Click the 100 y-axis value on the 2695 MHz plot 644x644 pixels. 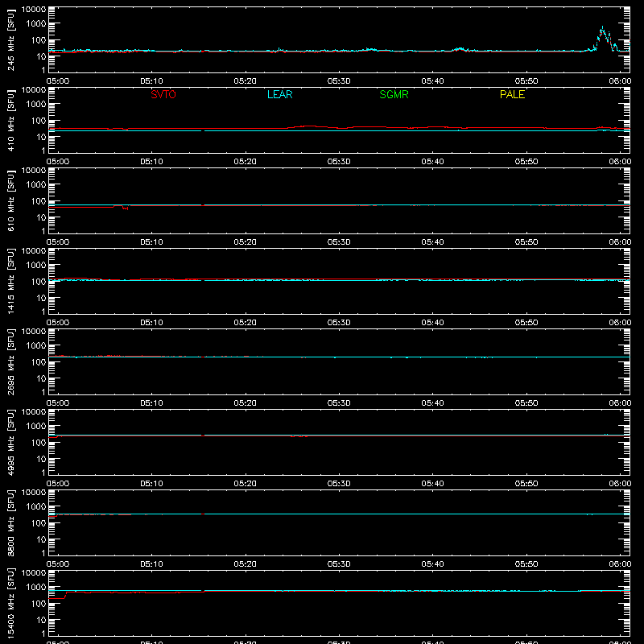(x=39, y=362)
